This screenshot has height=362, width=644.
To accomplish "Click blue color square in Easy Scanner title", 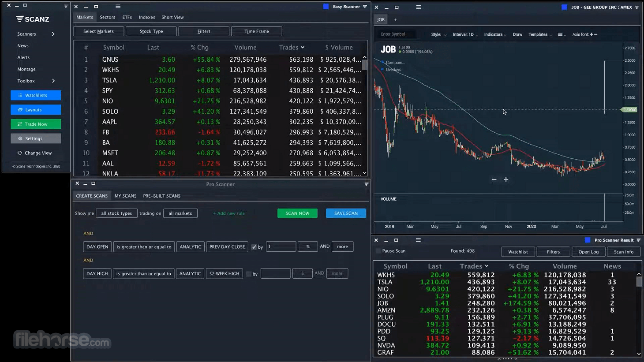I will [x=326, y=7].
